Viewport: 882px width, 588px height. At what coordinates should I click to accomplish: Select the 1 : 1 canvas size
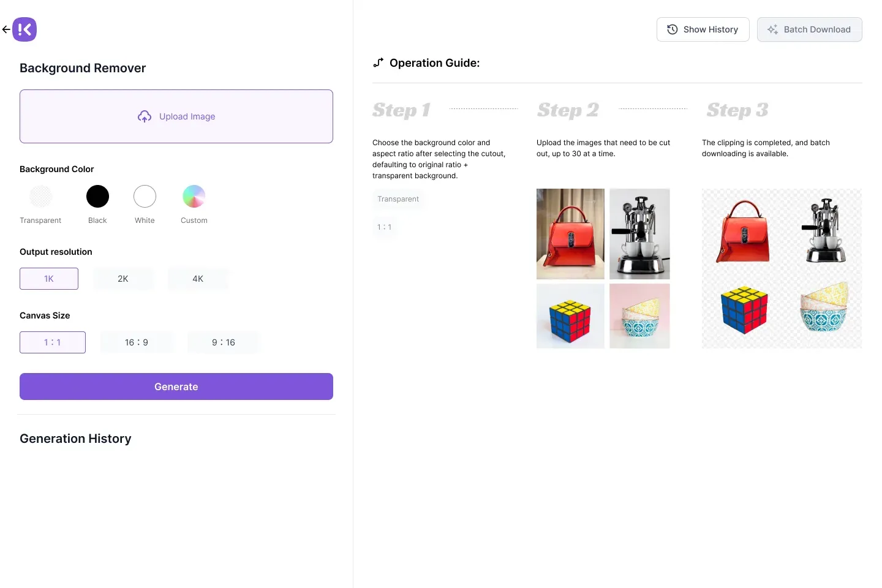[x=53, y=342]
